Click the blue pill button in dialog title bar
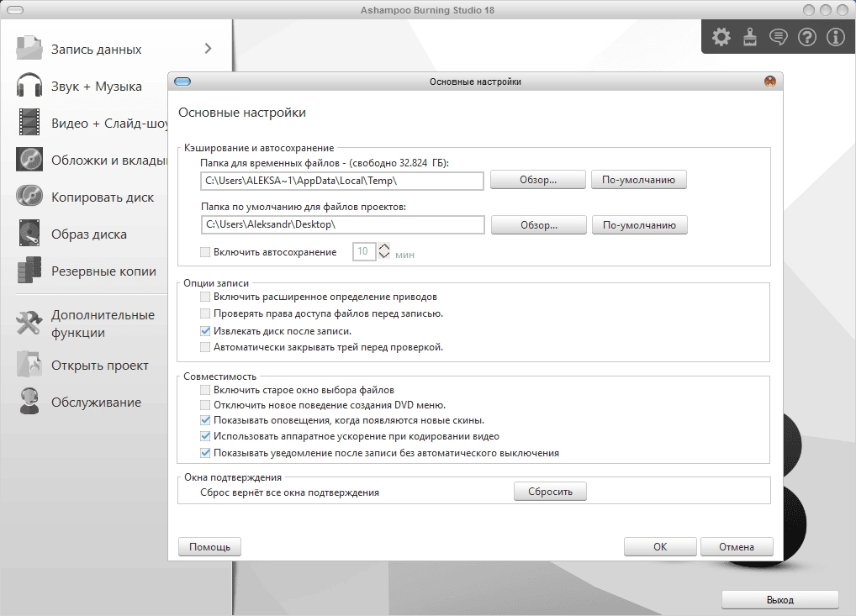Screen dimensions: 856x616 [x=182, y=82]
